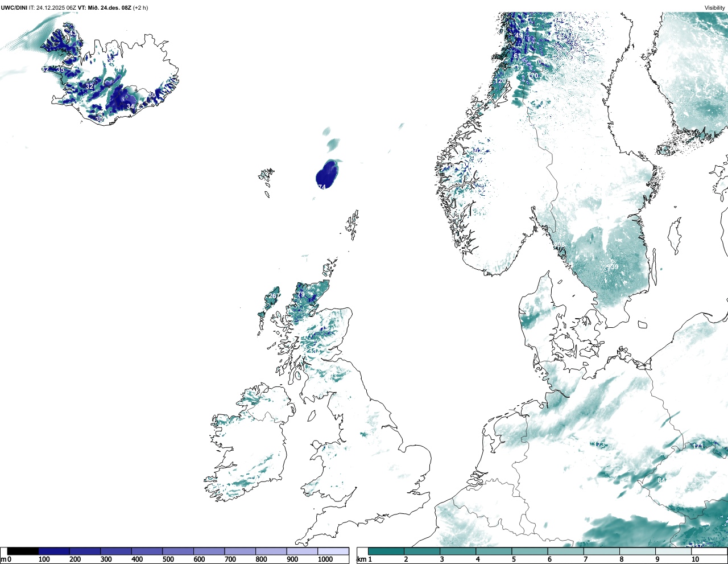Click the '79' value over northern Scotland
This screenshot has height=564, width=728.
click(301, 294)
